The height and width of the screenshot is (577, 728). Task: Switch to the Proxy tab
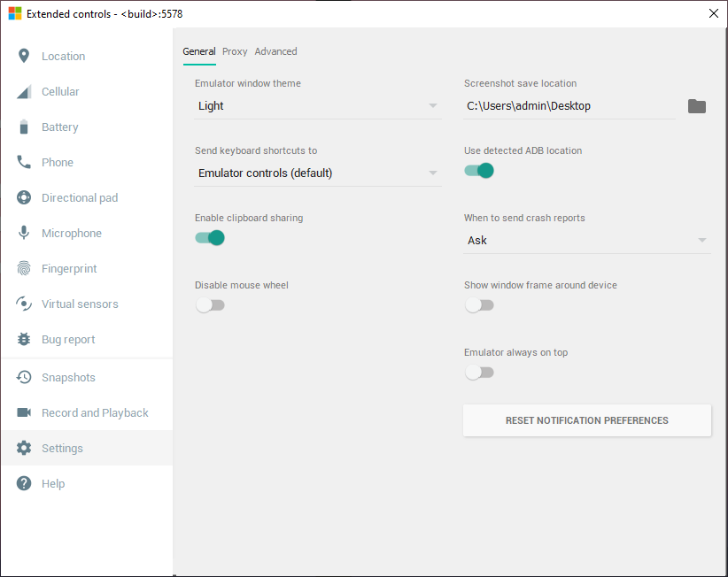coord(235,51)
